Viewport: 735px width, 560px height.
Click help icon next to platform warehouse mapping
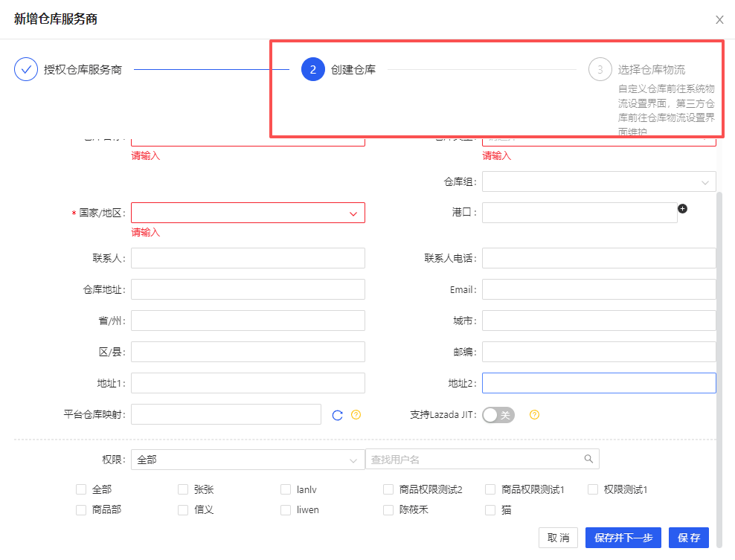(x=356, y=415)
